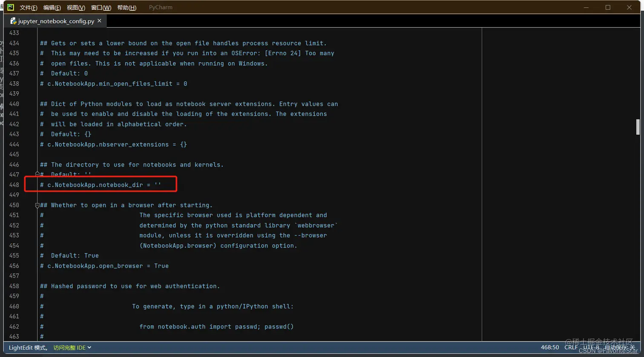Open the 文件(F) menu
Viewport: 644px width, 357px height.
(29, 8)
